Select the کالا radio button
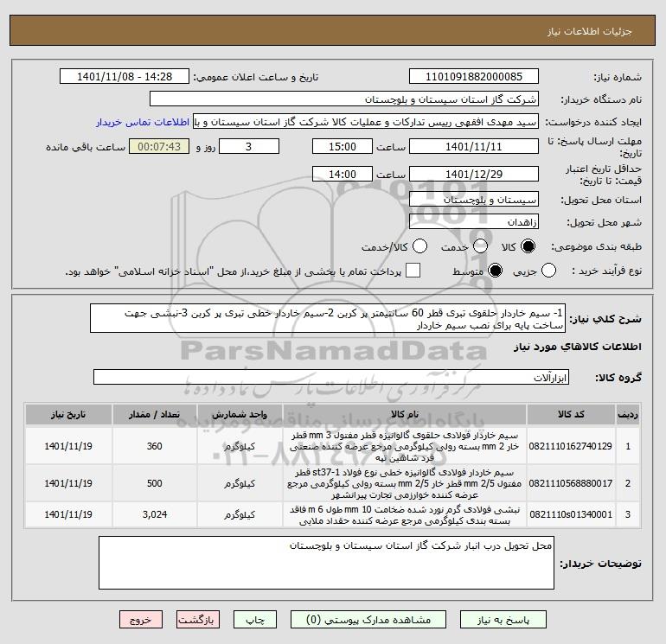Screen dimensions: 666x644 pyautogui.click(x=528, y=246)
